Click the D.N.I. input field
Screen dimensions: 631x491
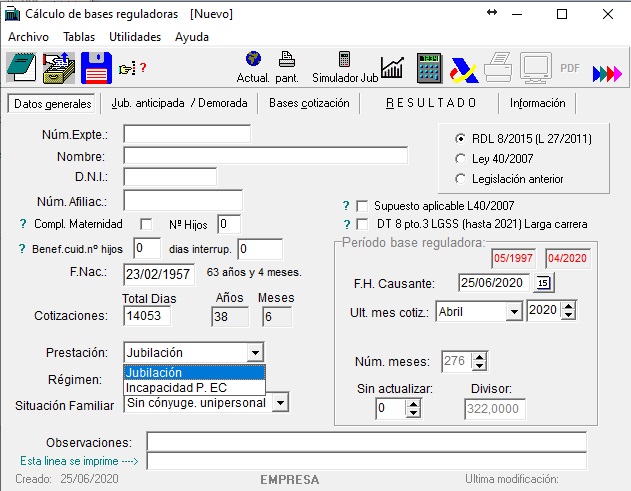[170, 177]
